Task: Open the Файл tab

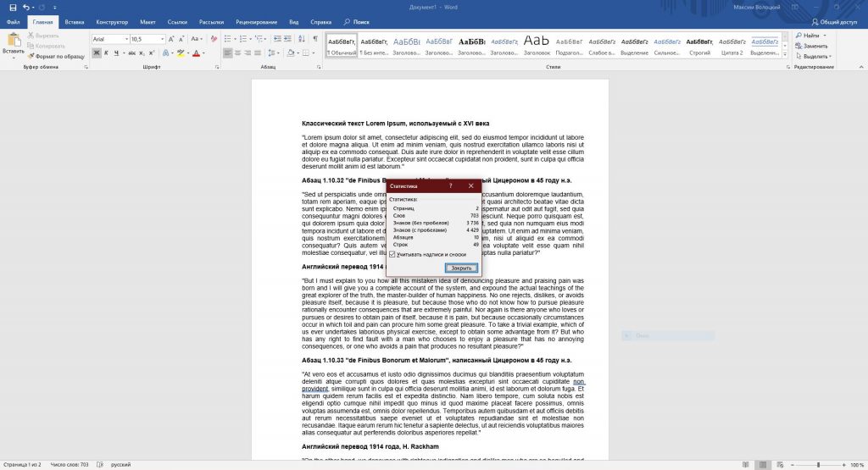Action: [x=14, y=22]
